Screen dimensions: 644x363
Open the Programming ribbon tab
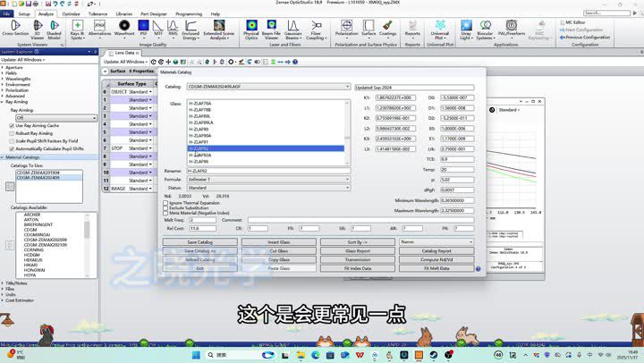(189, 14)
